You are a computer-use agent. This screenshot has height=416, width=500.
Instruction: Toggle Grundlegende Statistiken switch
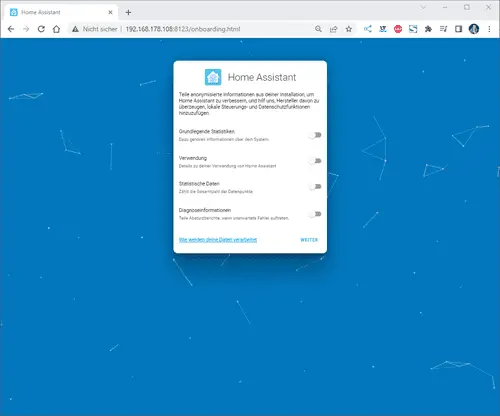315,135
